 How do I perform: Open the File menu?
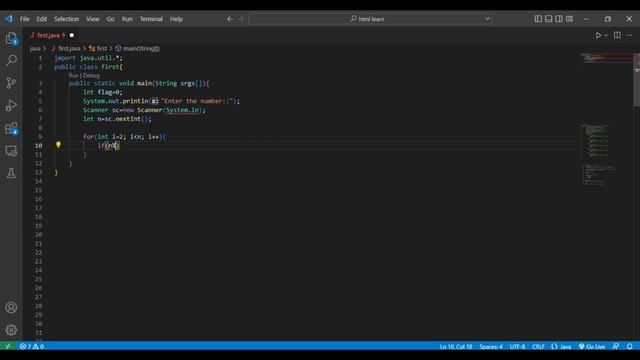click(x=24, y=19)
